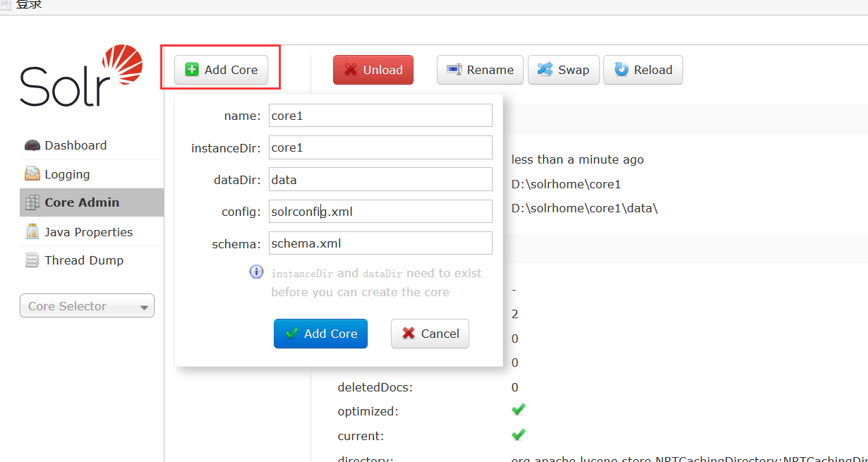Image resolution: width=868 pixels, height=462 pixels.
Task: Open Dashboard in the sidebar
Action: (x=92, y=145)
